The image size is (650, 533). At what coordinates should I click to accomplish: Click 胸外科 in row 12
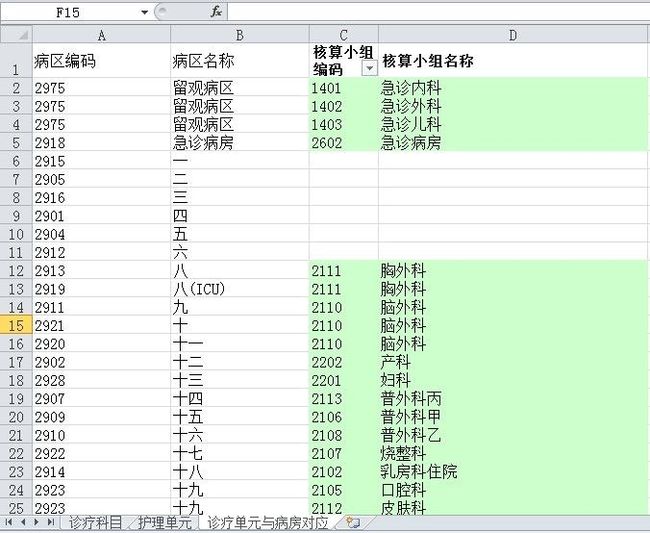point(513,271)
